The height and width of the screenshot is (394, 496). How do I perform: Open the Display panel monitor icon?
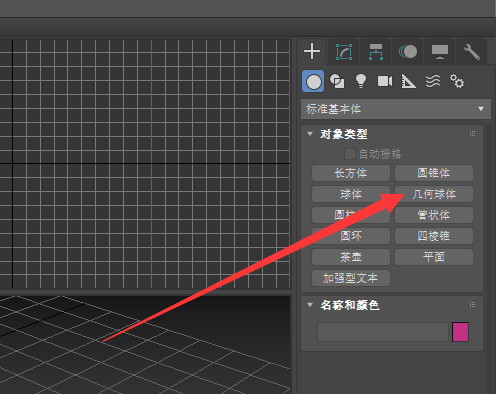[x=440, y=52]
